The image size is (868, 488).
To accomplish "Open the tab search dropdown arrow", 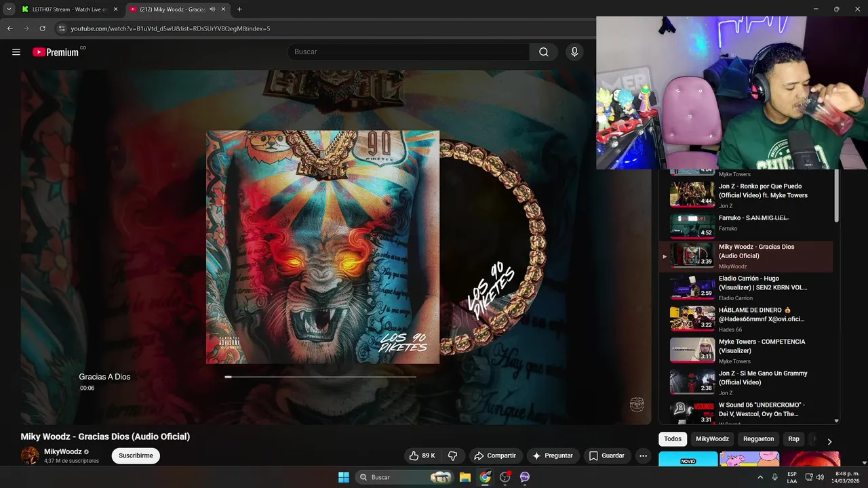I will point(8,9).
